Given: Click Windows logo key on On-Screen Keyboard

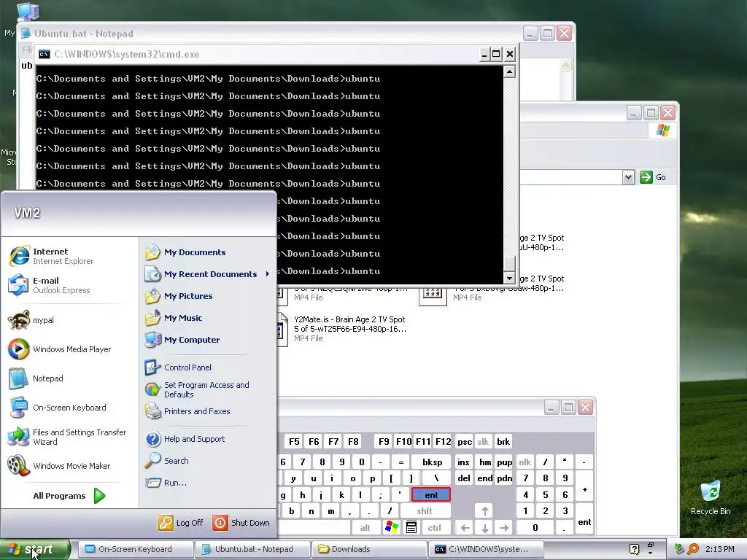Looking at the screenshot, I should point(392,528).
